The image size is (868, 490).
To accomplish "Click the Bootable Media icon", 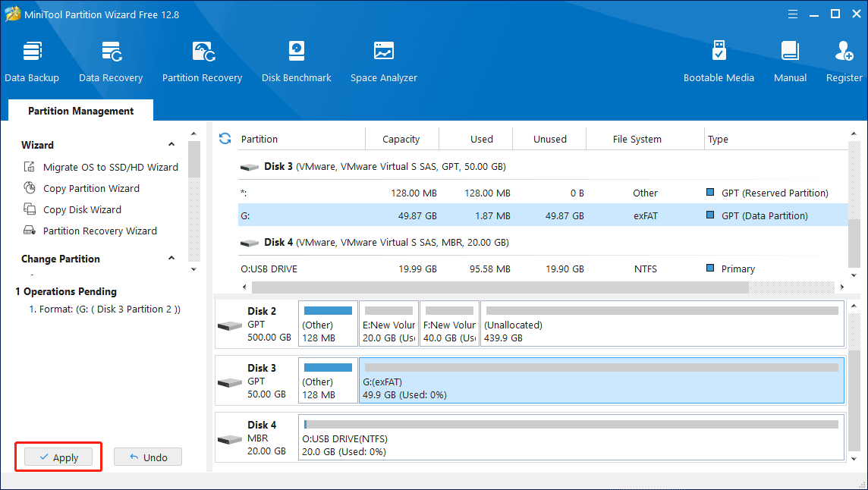I will (x=719, y=51).
